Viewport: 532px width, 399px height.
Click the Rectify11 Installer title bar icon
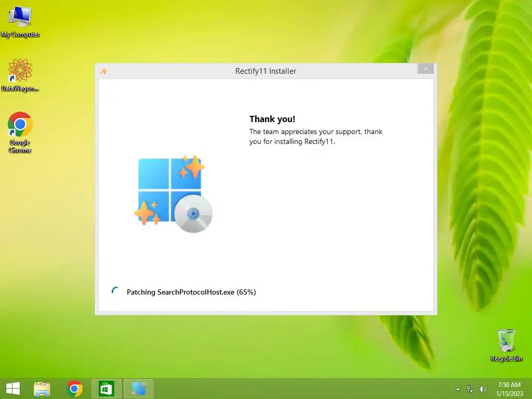tap(103, 71)
